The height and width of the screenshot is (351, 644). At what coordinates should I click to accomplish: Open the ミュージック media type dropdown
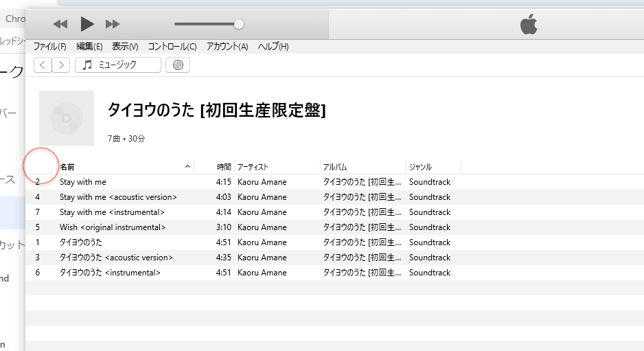coord(118,65)
